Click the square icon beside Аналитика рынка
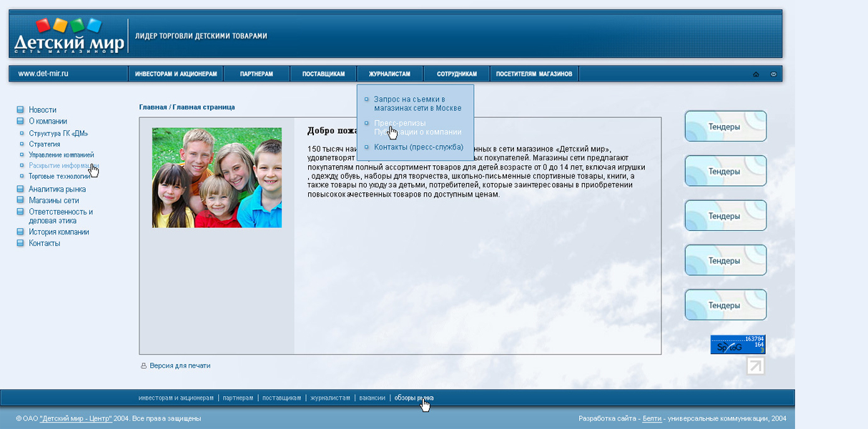 tap(21, 189)
